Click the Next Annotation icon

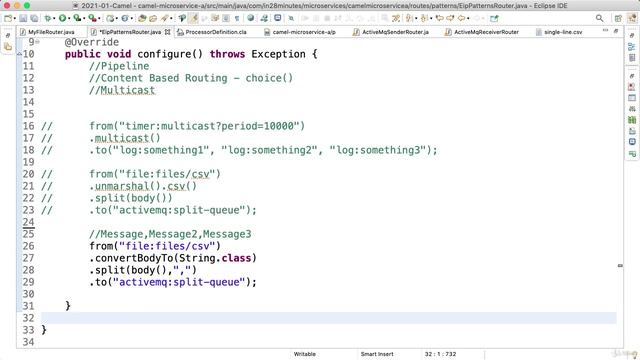pos(408,18)
